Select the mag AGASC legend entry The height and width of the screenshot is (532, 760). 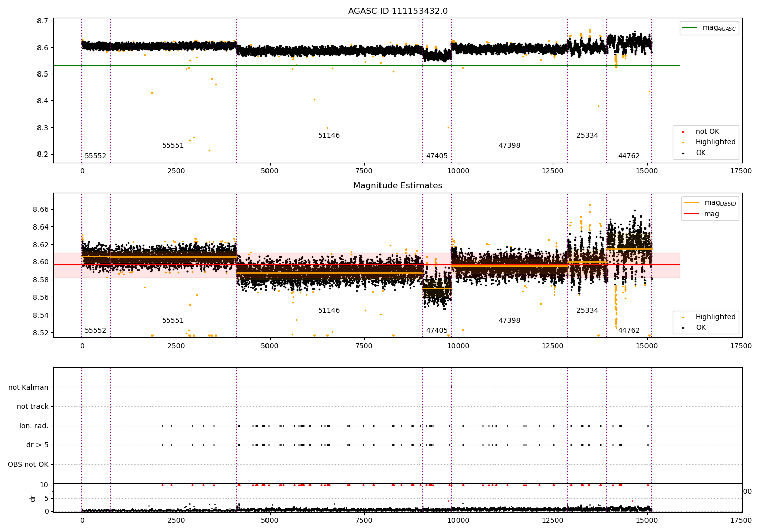tap(709, 28)
